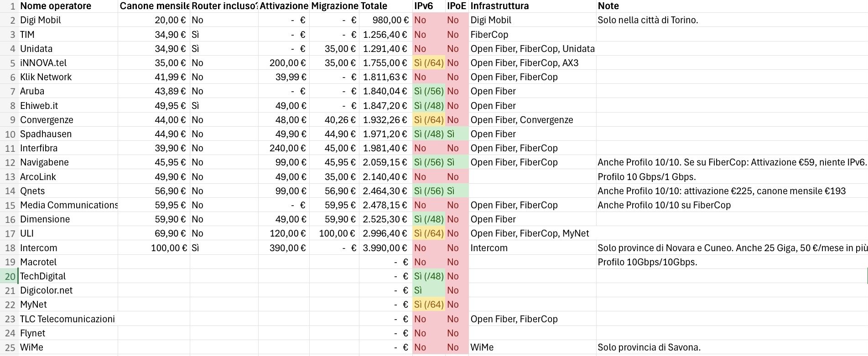Click the TechDigital operator name cell
This screenshot has width=868, height=356.
coord(43,276)
